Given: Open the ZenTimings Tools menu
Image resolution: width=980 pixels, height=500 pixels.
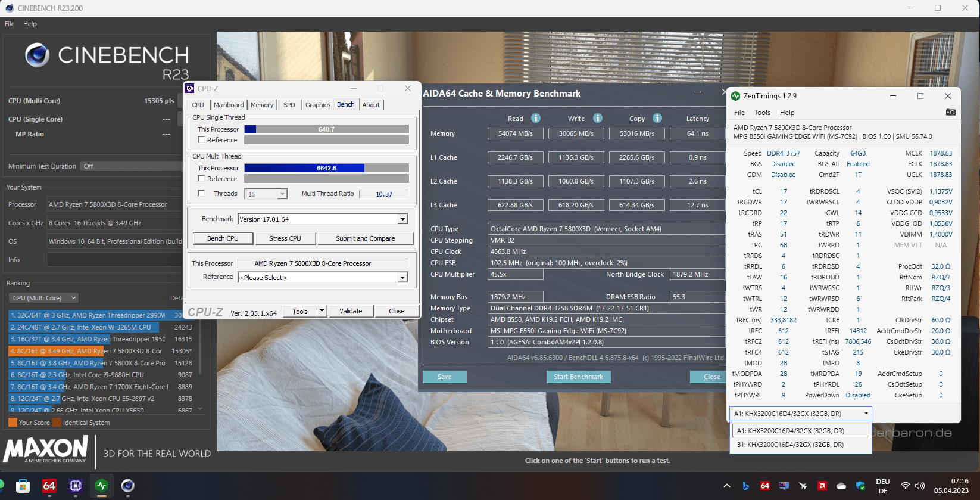Looking at the screenshot, I should click(762, 113).
